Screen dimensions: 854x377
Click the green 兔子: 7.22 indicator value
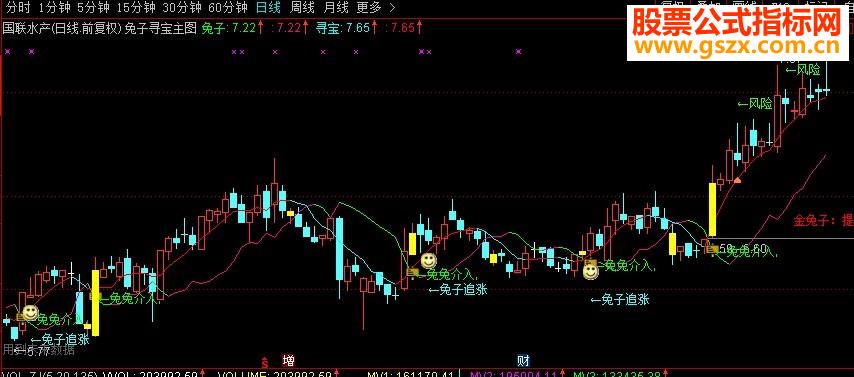(229, 28)
